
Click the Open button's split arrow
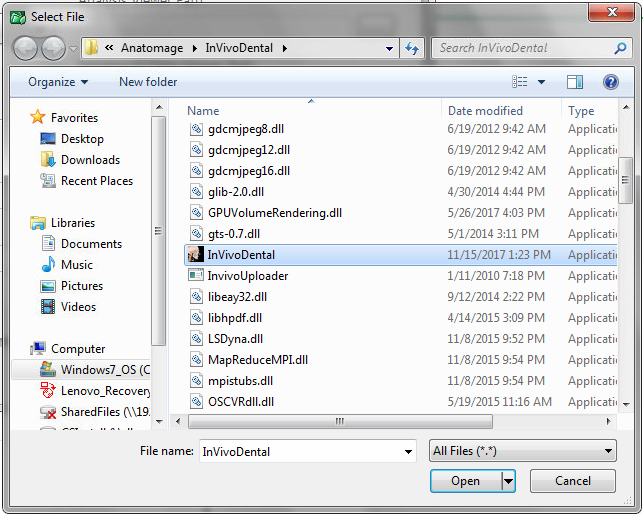508,481
